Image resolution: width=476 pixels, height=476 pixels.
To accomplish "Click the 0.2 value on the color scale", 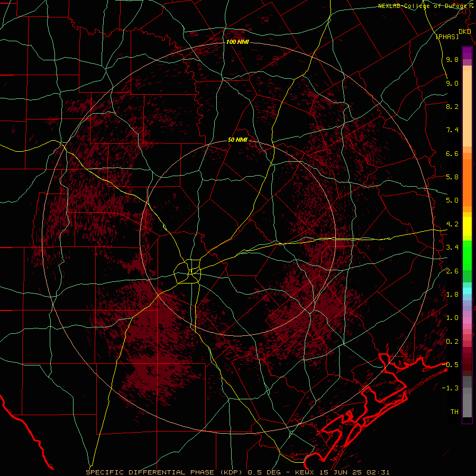I will 452,342.
